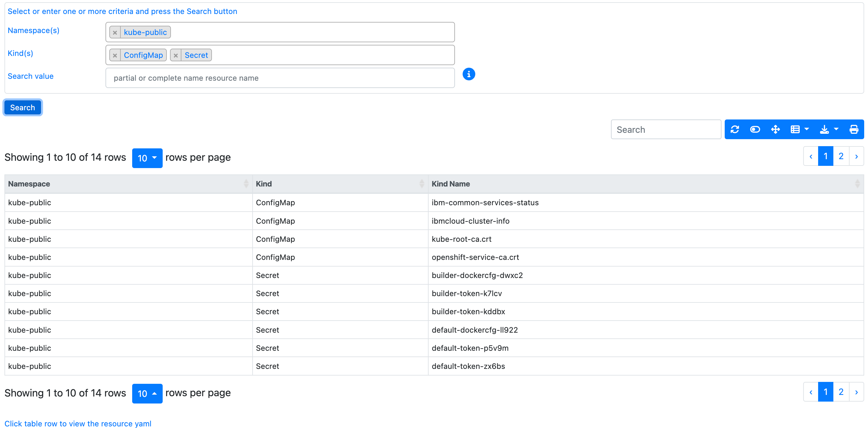Screen dimensions: 868x434
Task: Remove the ConfigMap kind tag
Action: coord(115,55)
